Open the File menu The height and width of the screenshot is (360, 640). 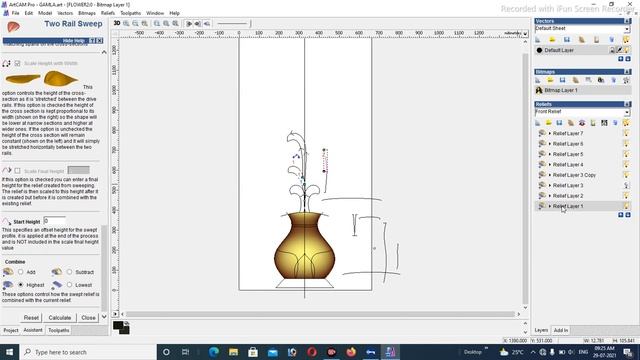[16, 13]
